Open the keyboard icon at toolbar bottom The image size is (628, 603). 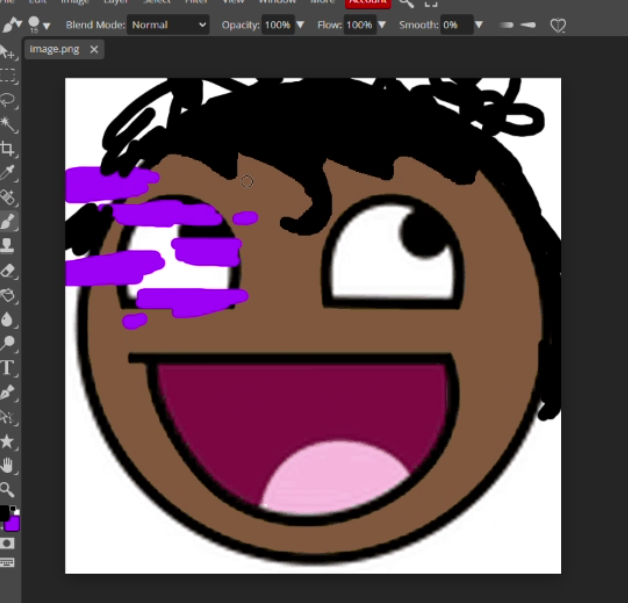click(7, 562)
